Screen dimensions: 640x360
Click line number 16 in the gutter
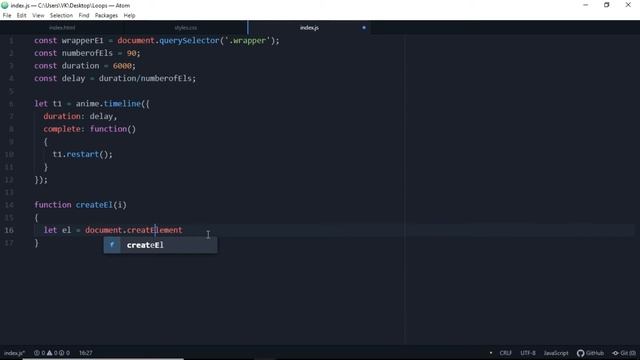(9, 230)
